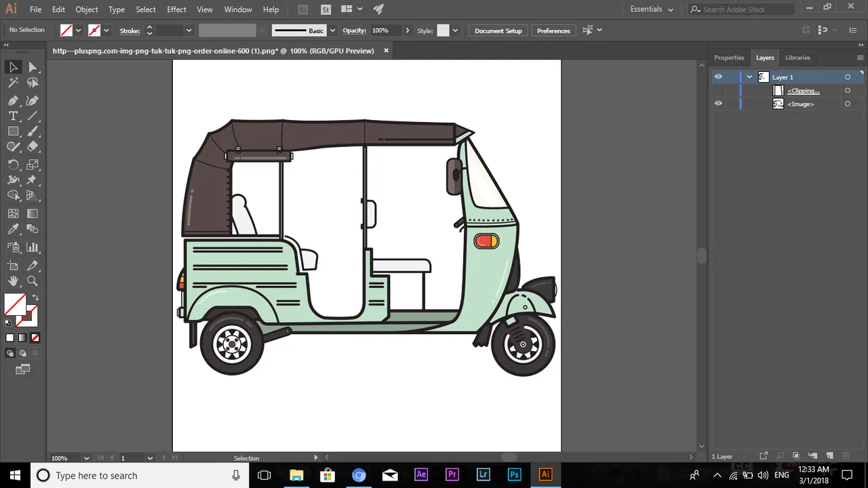The image size is (868, 488).
Task: Pick the Shaper tool
Action: tap(13, 146)
